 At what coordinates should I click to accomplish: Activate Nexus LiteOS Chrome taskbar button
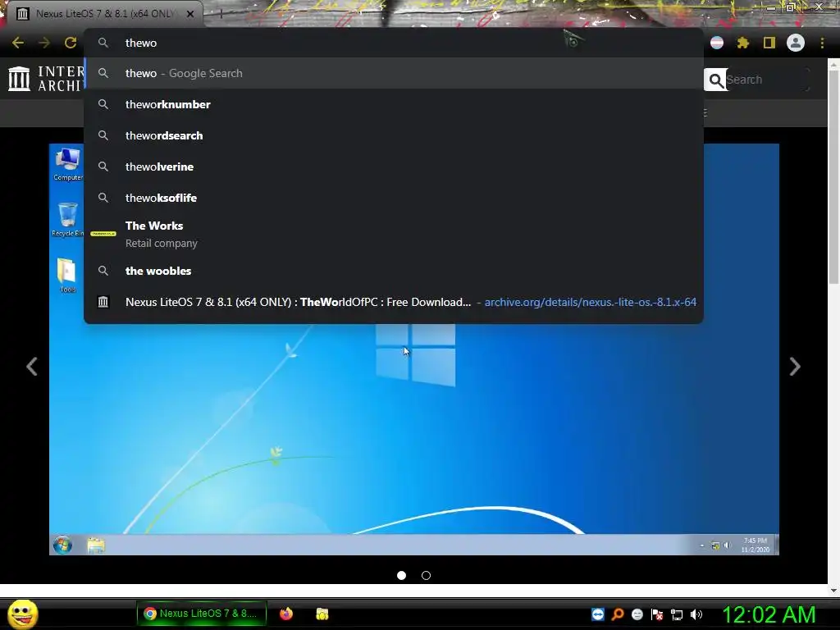(202, 614)
